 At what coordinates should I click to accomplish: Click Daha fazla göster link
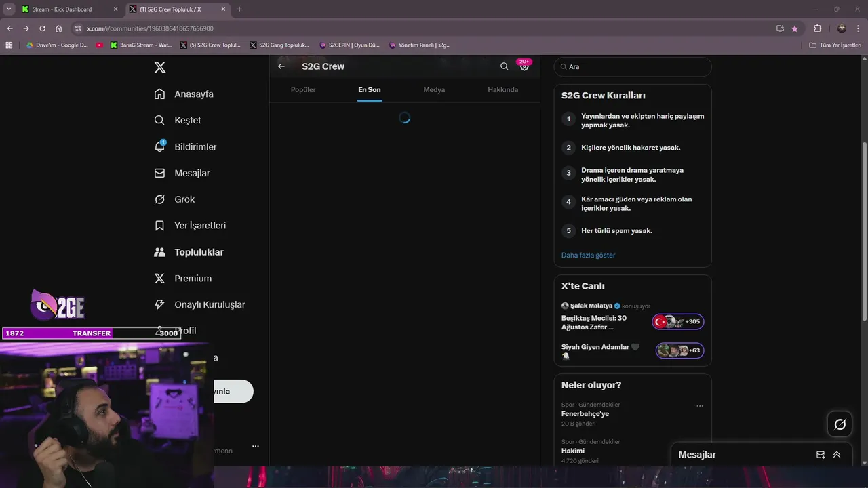coord(588,255)
